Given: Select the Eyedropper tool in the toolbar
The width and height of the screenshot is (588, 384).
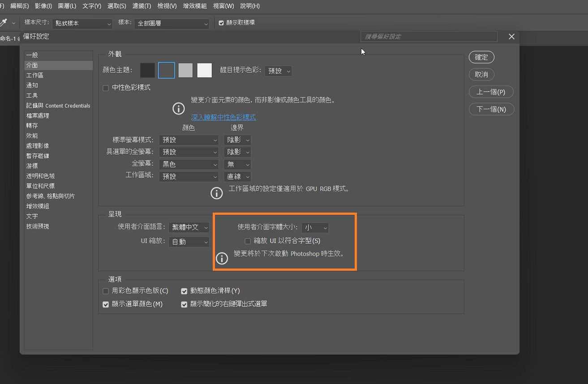Looking at the screenshot, I should click(x=4, y=22).
